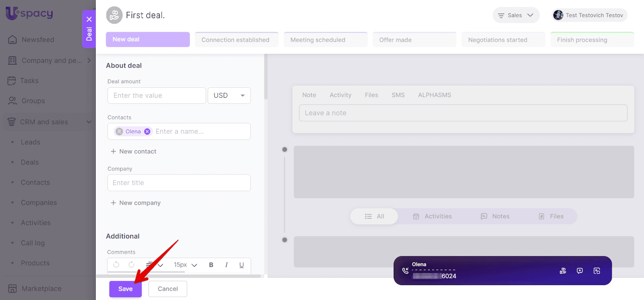
Task: Select the Meeting scheduled stage
Action: coord(326,39)
